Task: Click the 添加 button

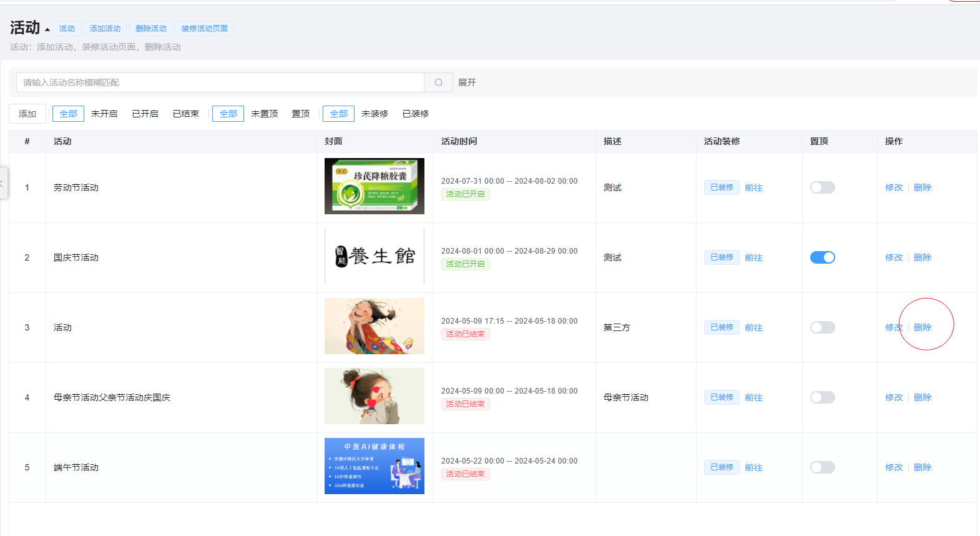Action: pos(27,114)
